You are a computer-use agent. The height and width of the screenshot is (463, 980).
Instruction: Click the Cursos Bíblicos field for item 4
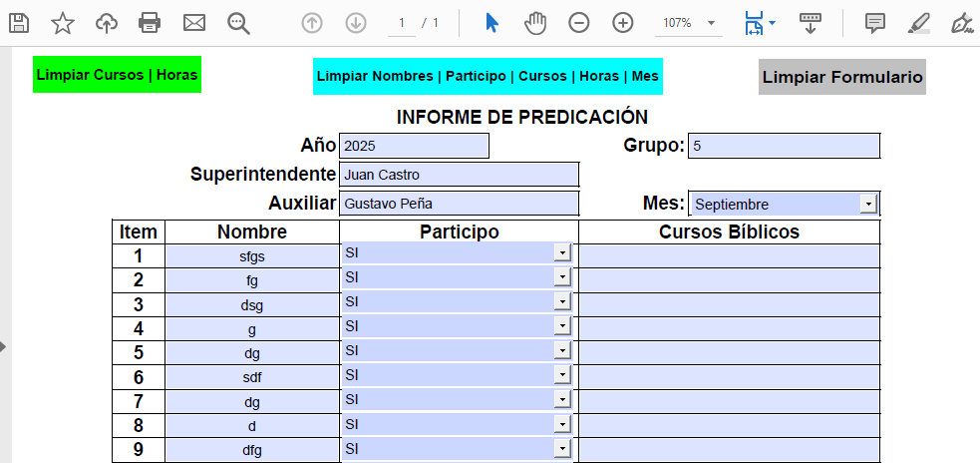click(730, 329)
